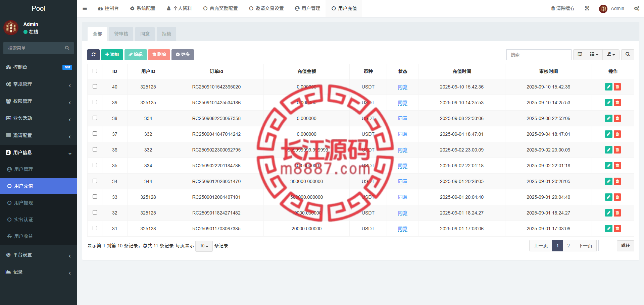Check the box for row ID 40

95,86
